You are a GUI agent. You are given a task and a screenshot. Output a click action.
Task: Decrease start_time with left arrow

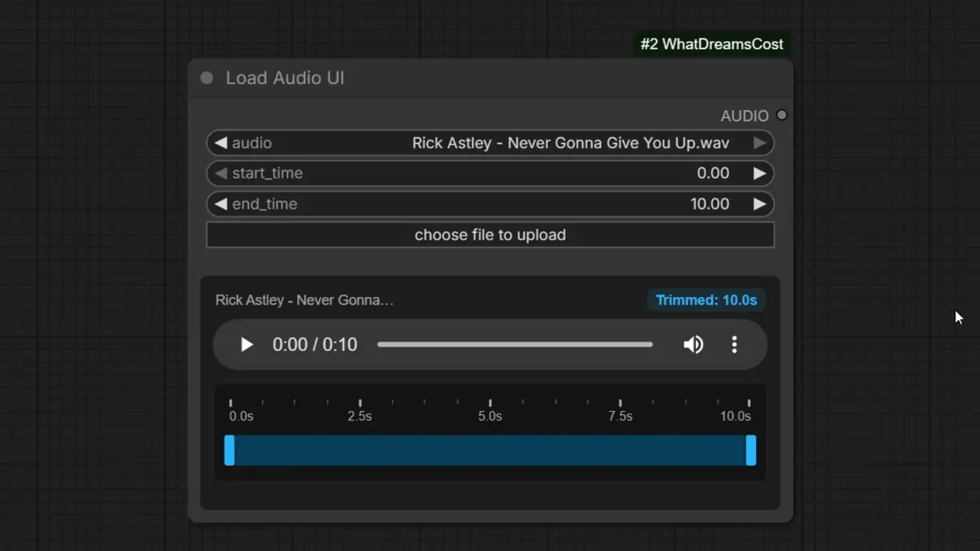click(220, 174)
